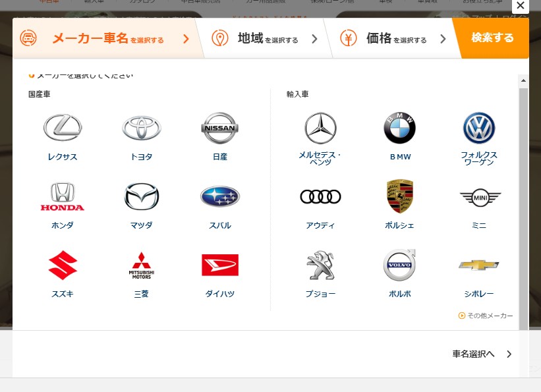541x392 pixels.
Task: Click the レクサス text link
Action: click(63, 157)
